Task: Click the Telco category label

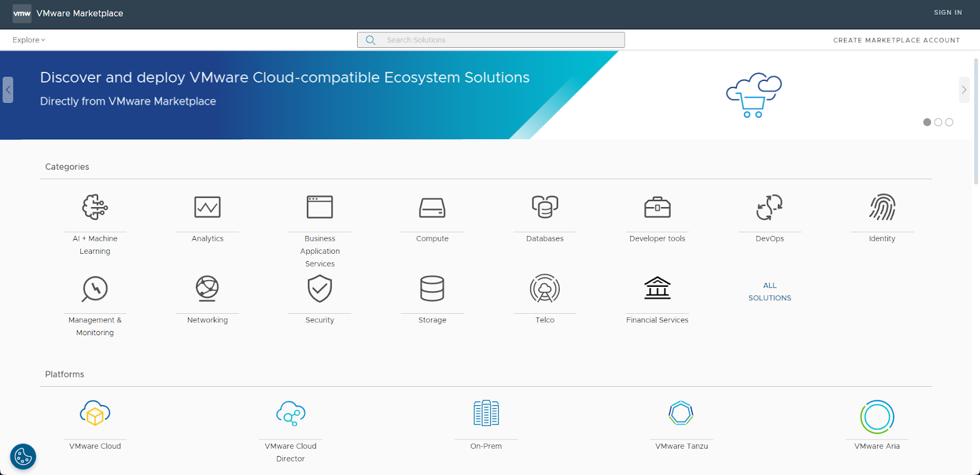Action: pos(545,320)
